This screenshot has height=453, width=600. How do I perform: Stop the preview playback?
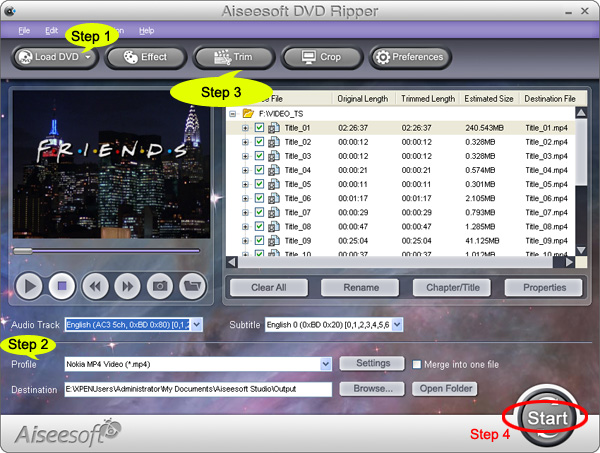[x=62, y=286]
